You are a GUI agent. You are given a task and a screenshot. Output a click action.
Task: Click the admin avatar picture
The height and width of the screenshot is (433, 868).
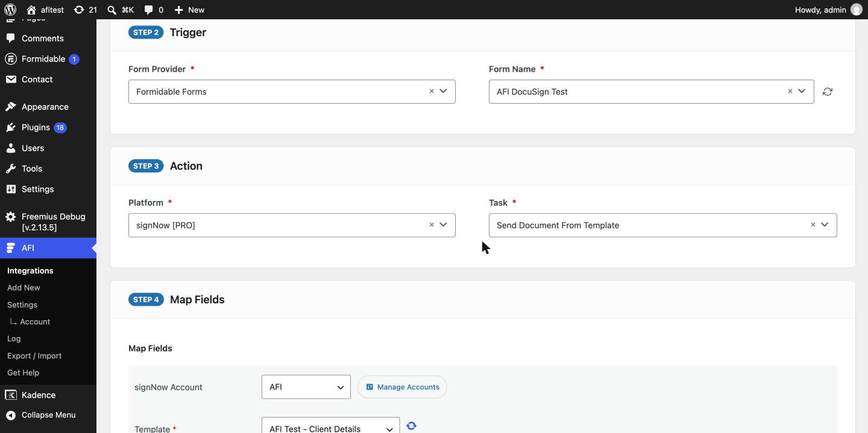pyautogui.click(x=856, y=10)
